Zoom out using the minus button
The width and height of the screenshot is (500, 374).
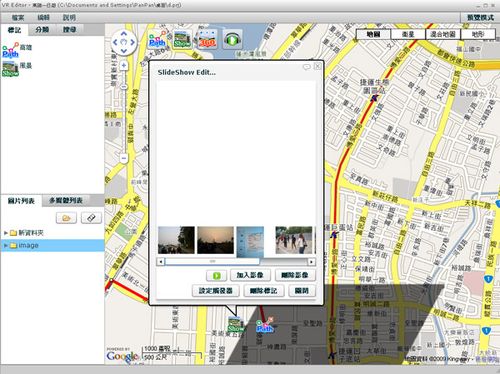[124, 158]
